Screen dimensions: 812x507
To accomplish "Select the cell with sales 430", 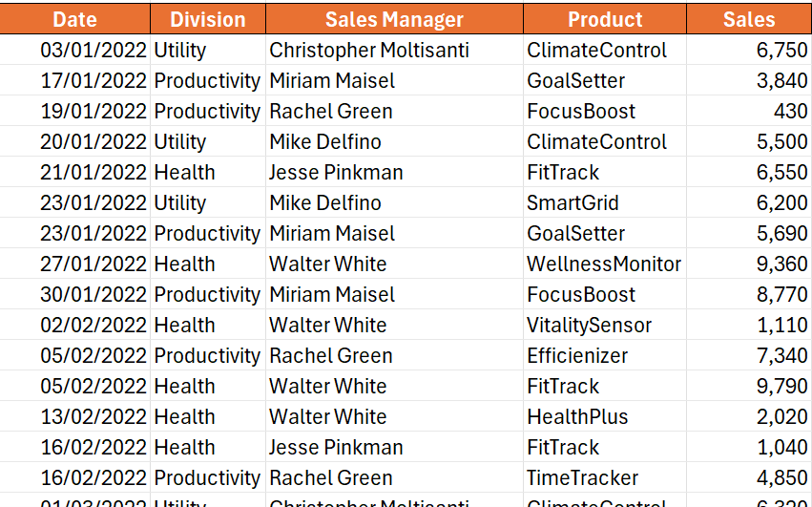I will (x=790, y=112).
